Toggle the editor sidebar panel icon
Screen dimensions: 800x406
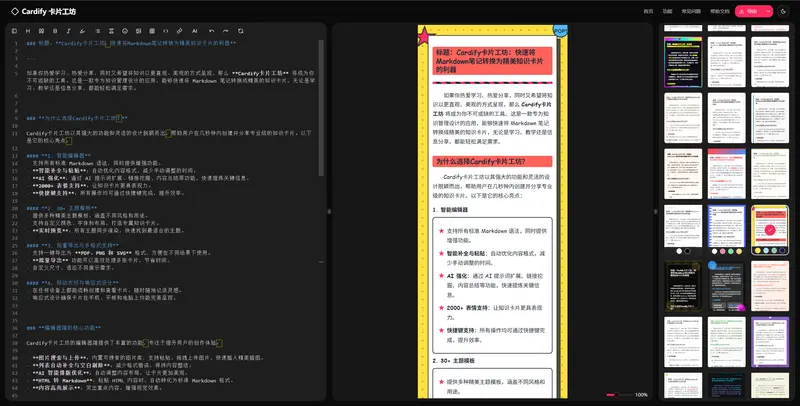[x=14, y=31]
